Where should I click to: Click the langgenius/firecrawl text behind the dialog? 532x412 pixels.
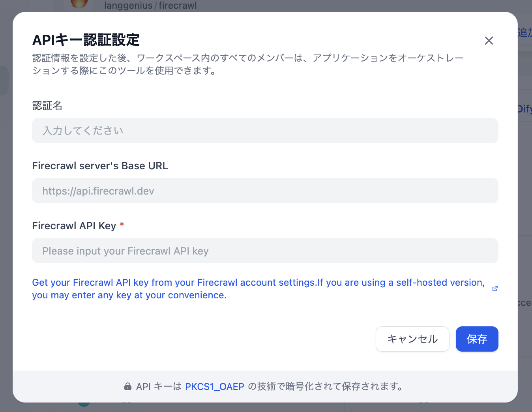point(150,6)
